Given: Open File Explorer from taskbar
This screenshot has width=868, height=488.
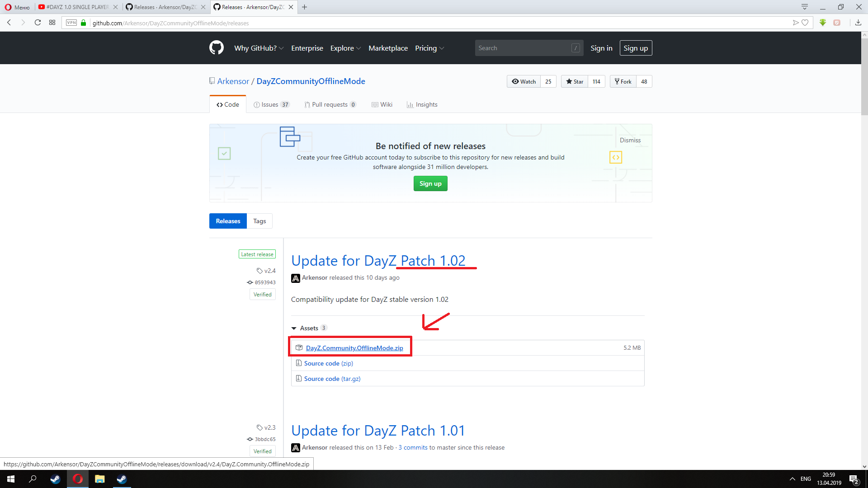Looking at the screenshot, I should pyautogui.click(x=100, y=479).
